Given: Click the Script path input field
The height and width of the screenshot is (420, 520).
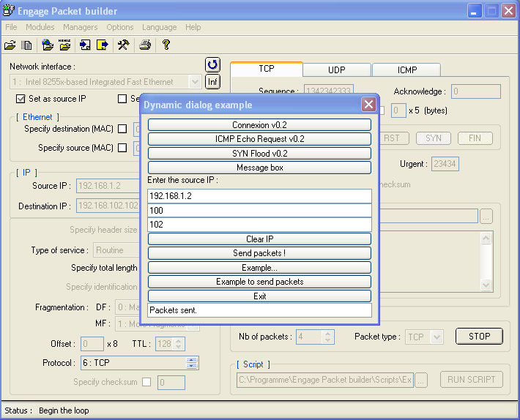Looking at the screenshot, I should (x=325, y=380).
